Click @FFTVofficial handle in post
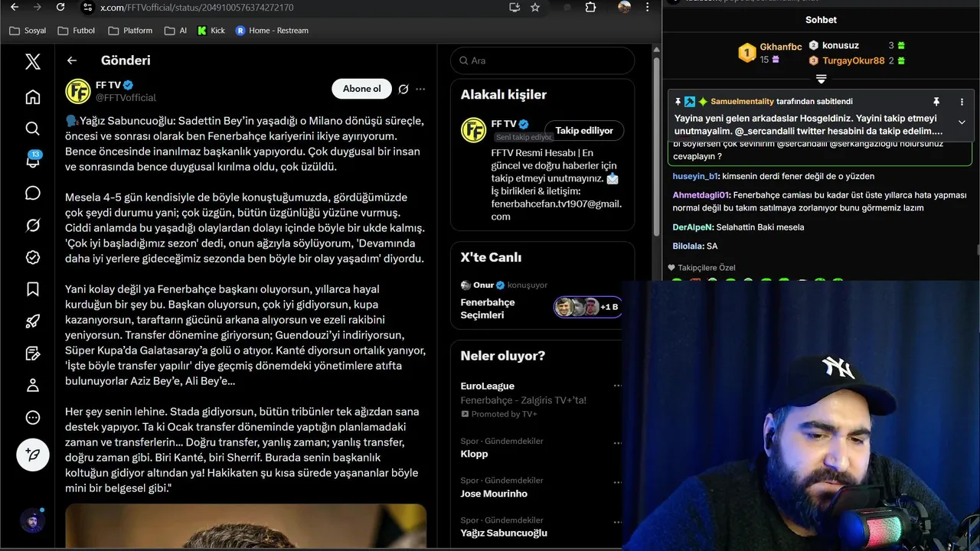The image size is (980, 551). tap(126, 98)
